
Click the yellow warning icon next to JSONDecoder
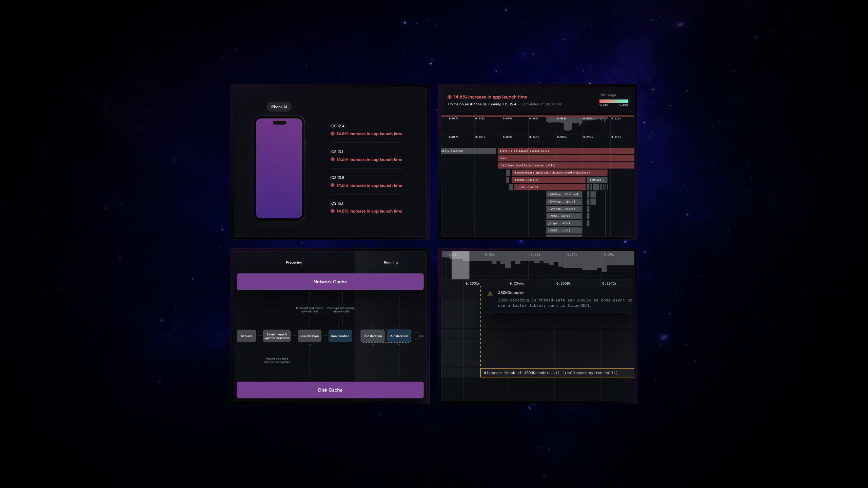tap(490, 294)
